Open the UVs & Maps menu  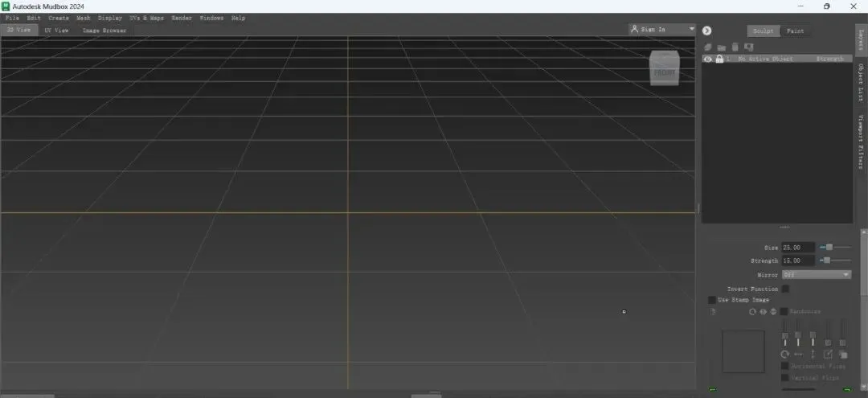point(147,18)
